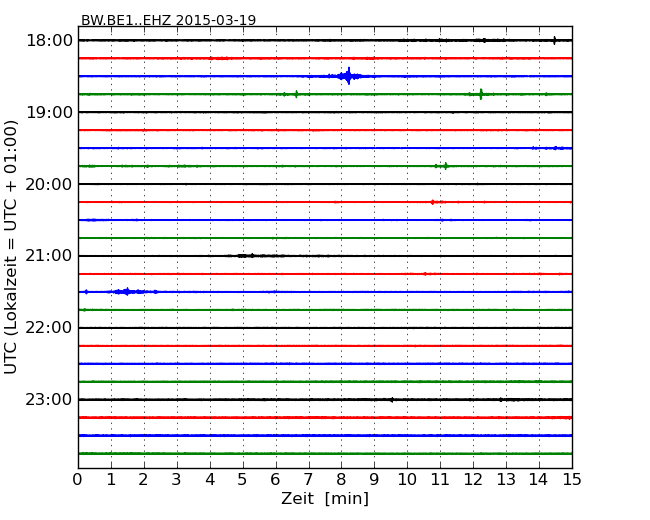Click the red blip below the 20:00 trace
The image size is (650, 520).
(x=433, y=202)
